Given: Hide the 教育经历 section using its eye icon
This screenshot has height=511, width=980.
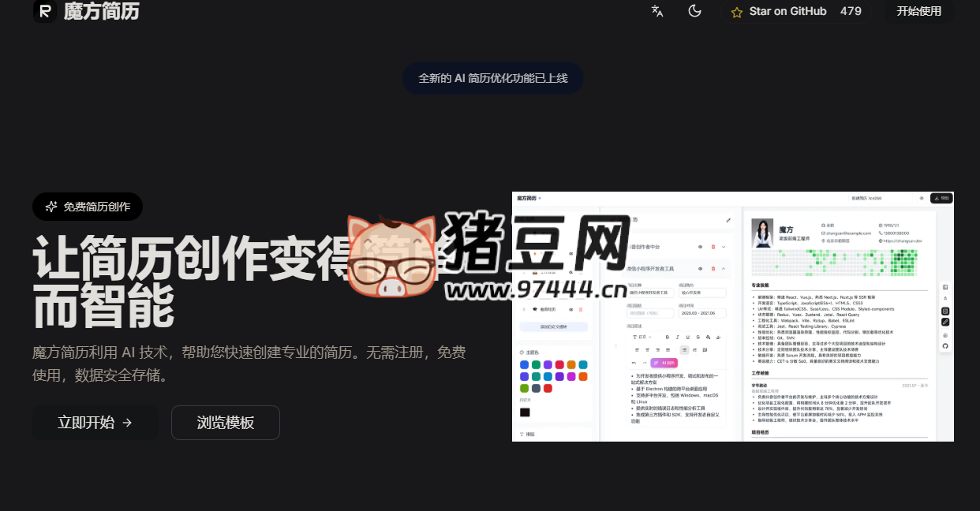Looking at the screenshot, I should point(571,310).
